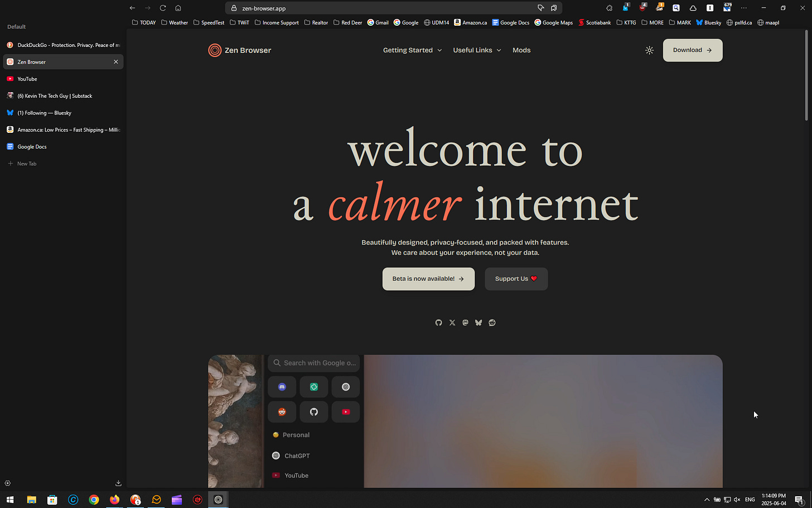Click the Zen Browser logo

click(239, 50)
